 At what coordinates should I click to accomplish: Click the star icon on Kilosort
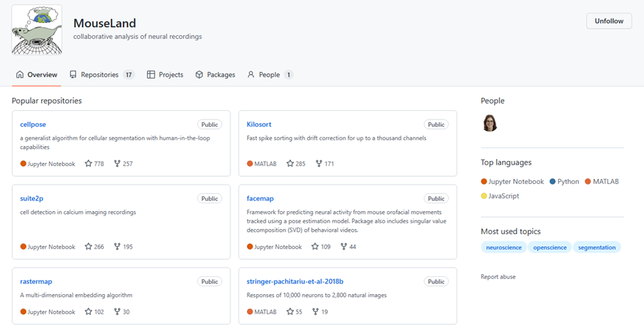click(291, 164)
